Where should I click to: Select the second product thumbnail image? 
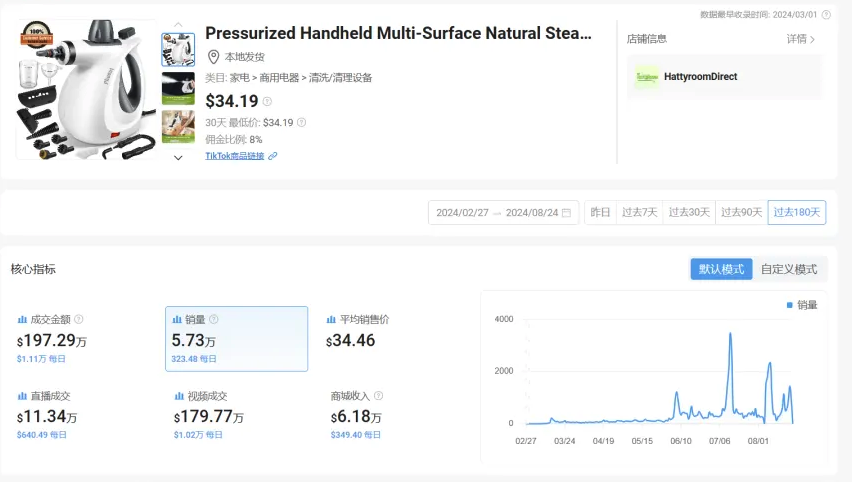pyautogui.click(x=178, y=88)
